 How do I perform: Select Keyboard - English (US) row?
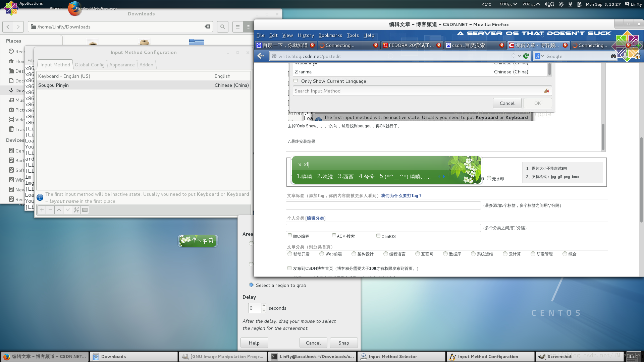point(144,76)
